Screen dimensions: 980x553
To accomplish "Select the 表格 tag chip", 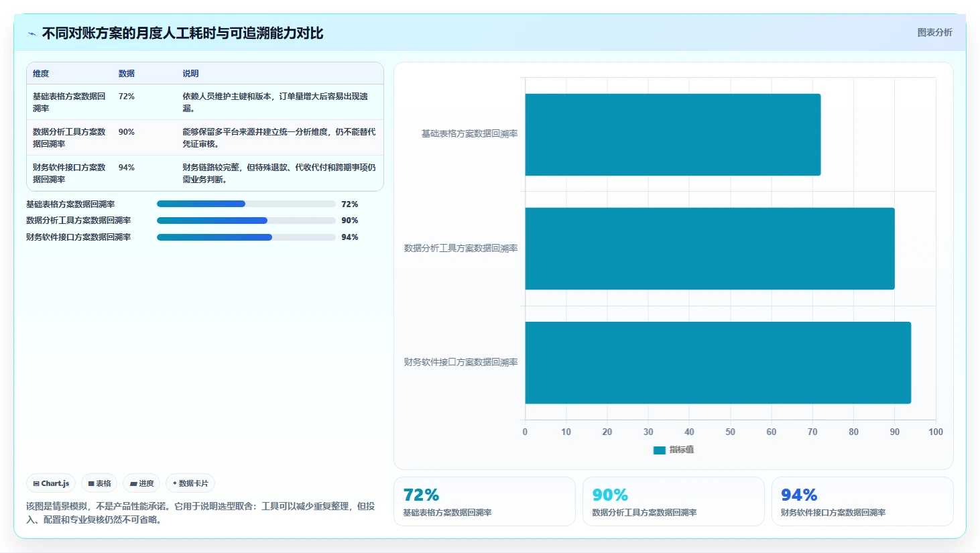I will click(x=99, y=483).
